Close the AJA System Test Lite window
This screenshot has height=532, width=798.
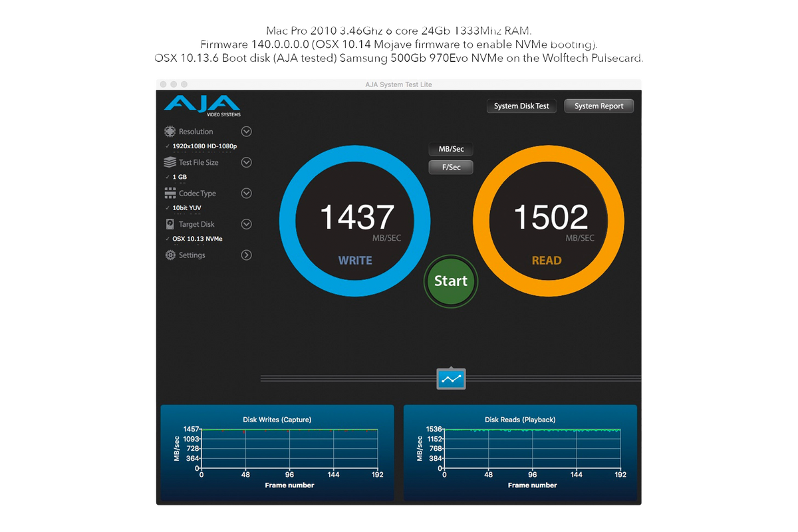pos(164,84)
